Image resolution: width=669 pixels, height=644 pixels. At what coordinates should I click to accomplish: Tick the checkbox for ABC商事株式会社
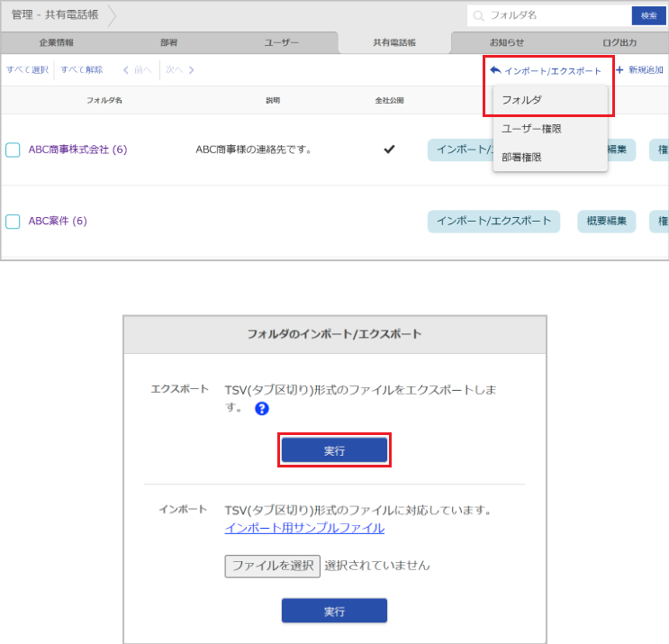[x=13, y=150]
